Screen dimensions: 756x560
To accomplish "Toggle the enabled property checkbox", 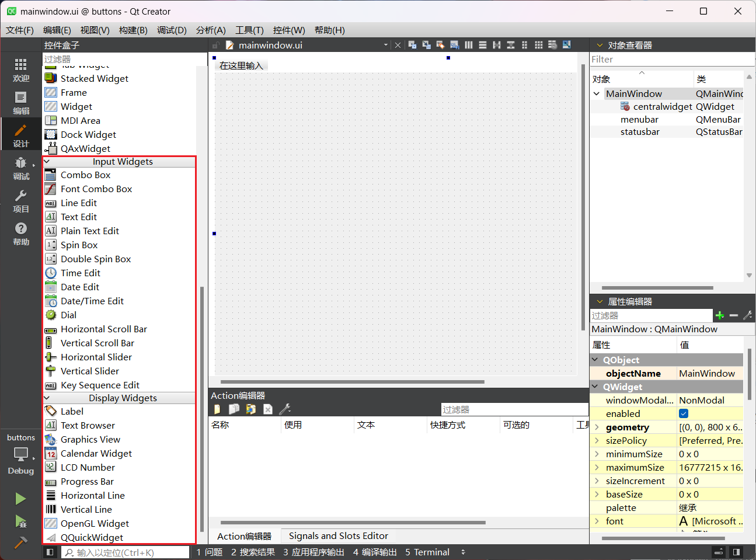I will (684, 413).
